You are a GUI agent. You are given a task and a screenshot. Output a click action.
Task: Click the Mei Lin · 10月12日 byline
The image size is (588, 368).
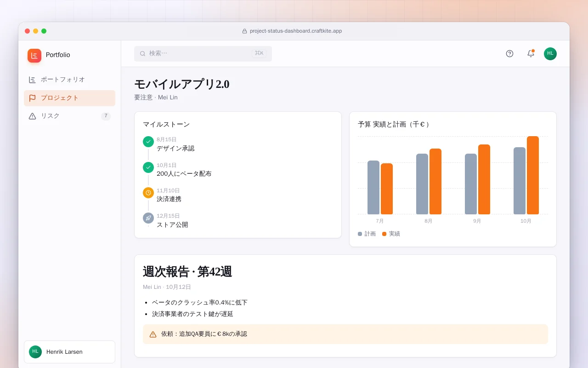coord(167,287)
